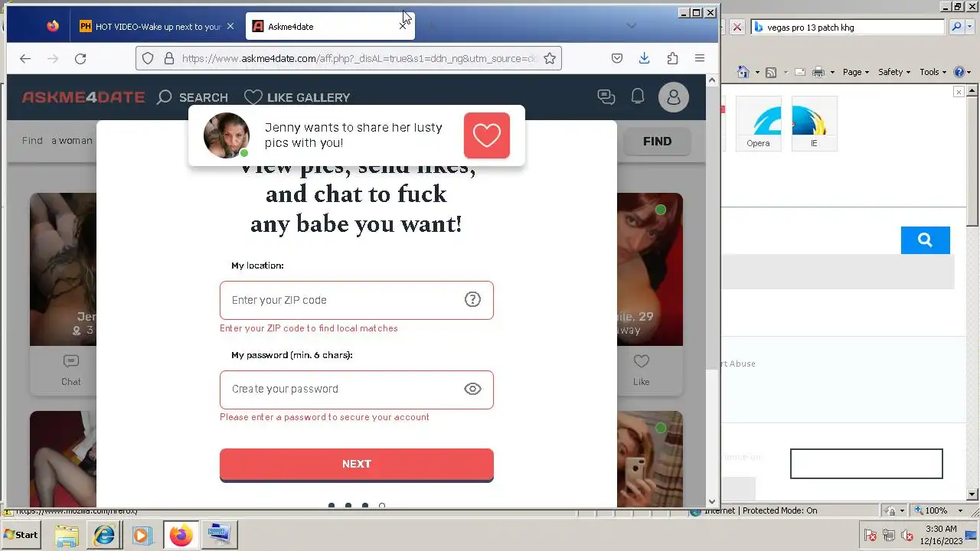
Task: Open user profile avatar icon
Action: click(674, 97)
